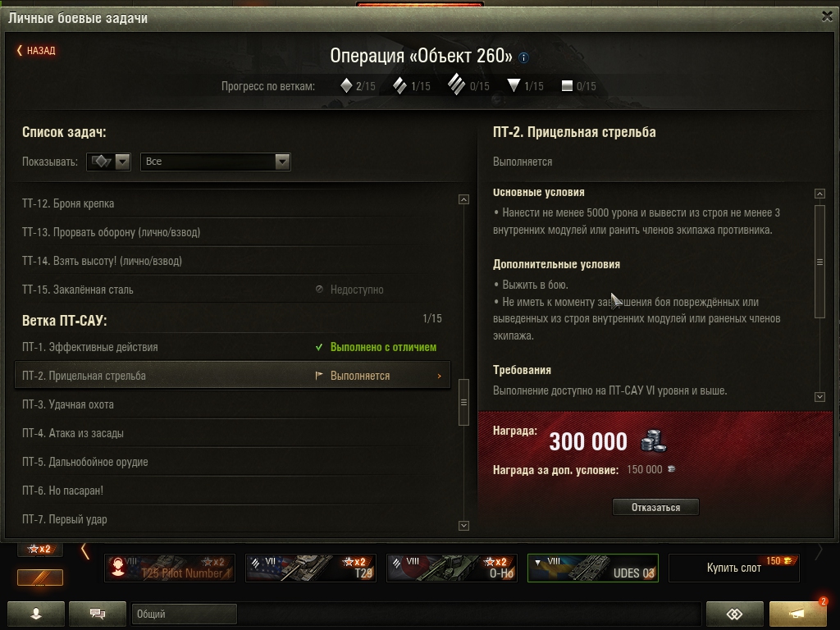Select the SPG square branch icon
Screen dimensions: 840x630
[567, 85]
